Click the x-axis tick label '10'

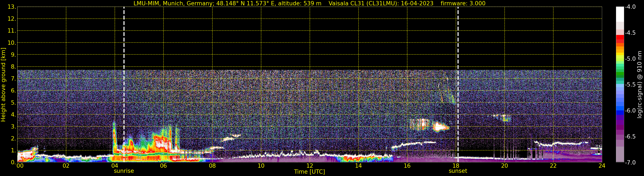261,166
